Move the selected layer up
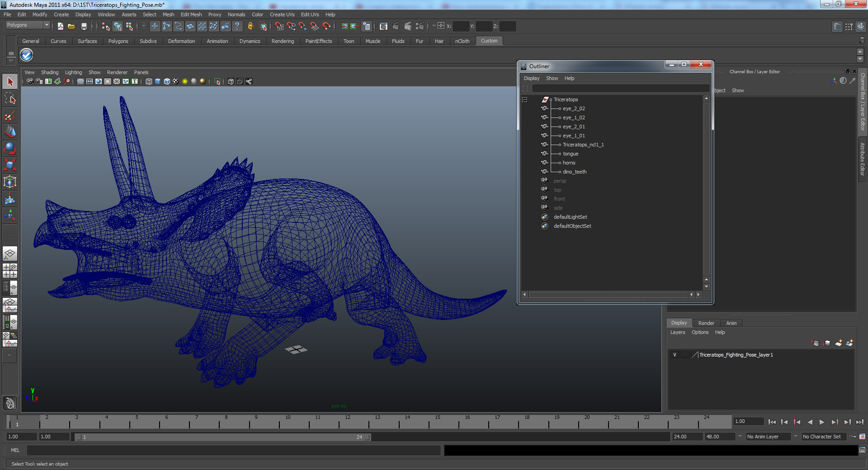Viewport: 868px width, 470px height. [816, 343]
